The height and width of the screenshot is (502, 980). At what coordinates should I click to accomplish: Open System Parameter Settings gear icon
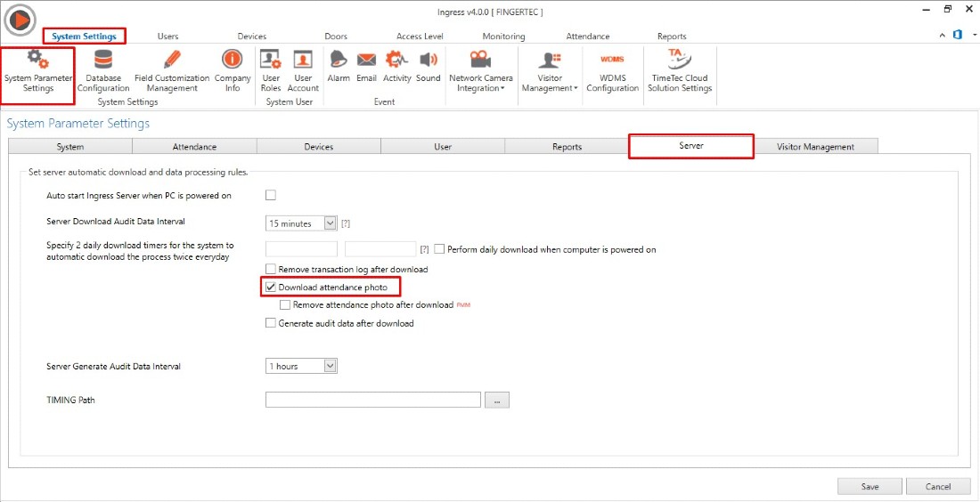[38, 60]
